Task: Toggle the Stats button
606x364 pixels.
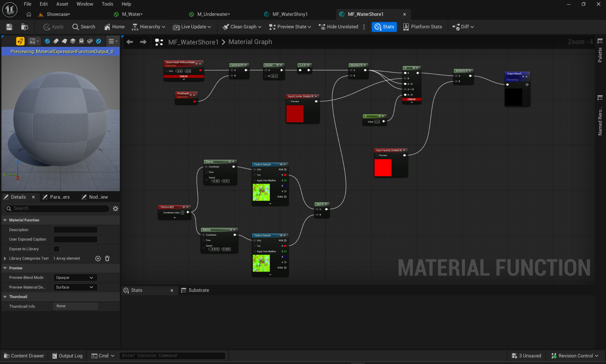Action: pyautogui.click(x=384, y=27)
